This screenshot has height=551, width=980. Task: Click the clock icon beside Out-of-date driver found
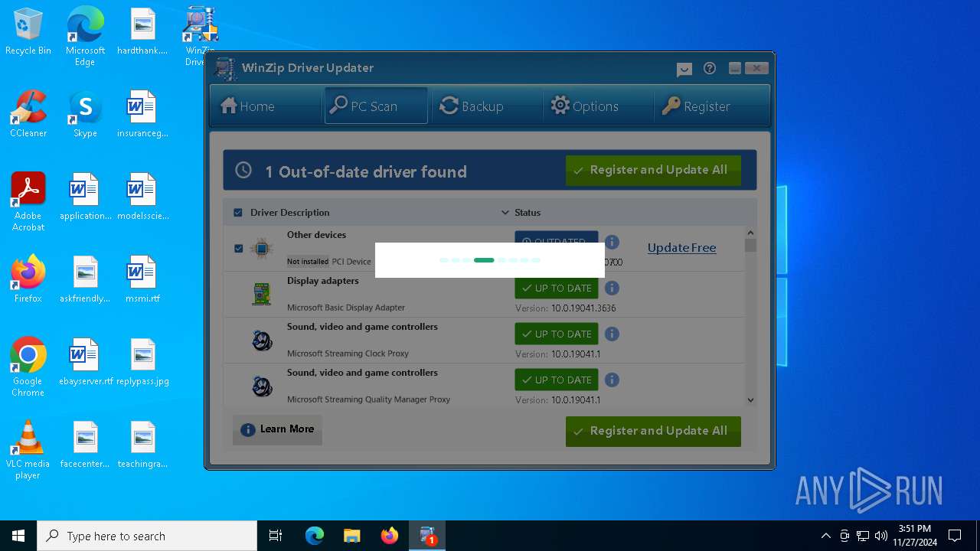click(x=243, y=171)
